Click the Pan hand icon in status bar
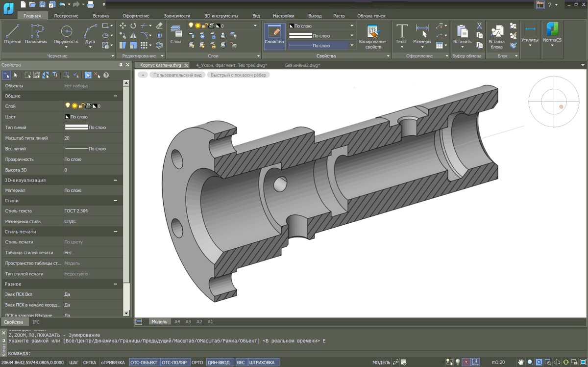Viewport: 588px width, 367px height. [x=521, y=363]
